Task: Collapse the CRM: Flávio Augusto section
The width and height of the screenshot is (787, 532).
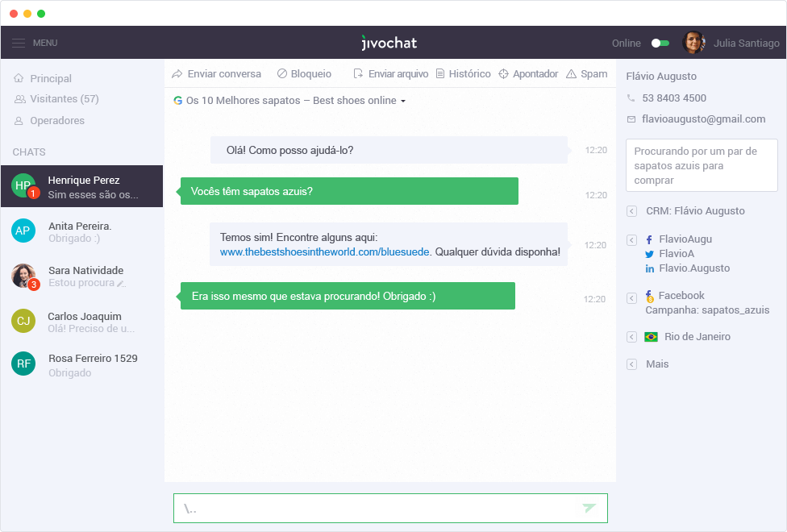Action: point(631,210)
